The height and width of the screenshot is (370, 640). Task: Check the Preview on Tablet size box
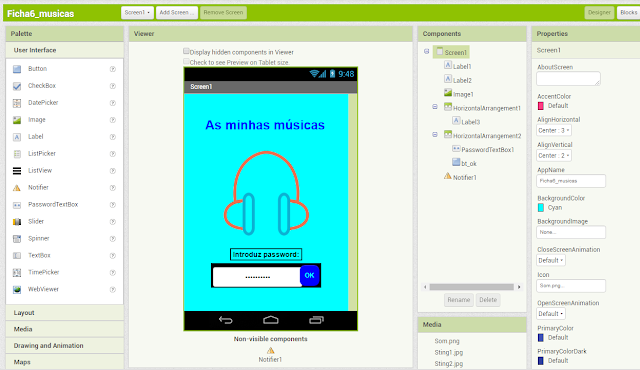click(x=186, y=62)
